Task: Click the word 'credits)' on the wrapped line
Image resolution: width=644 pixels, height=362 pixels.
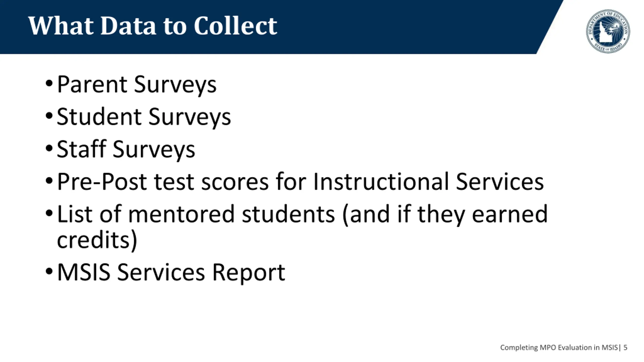Action: tap(97, 240)
